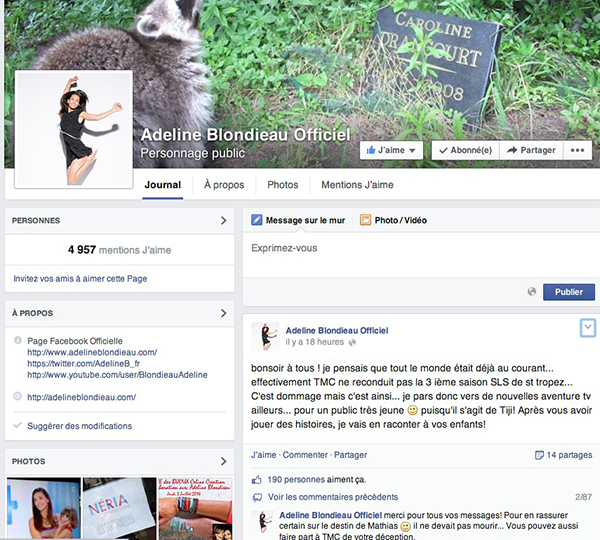This screenshot has width=600, height=540.
Task: Open the Photos tab
Action: tap(283, 185)
